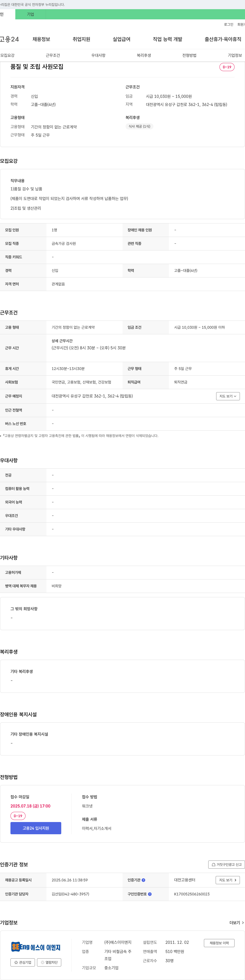245x980 pixels.
Task: Jump to the 복리후생 section tab
Action: (x=144, y=56)
